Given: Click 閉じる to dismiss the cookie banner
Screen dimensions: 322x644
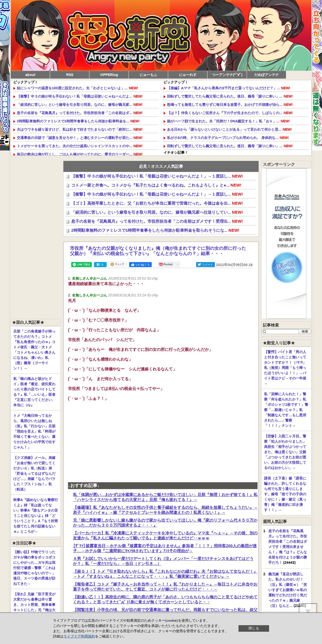Looking at the screenshot, I should [254, 628].
